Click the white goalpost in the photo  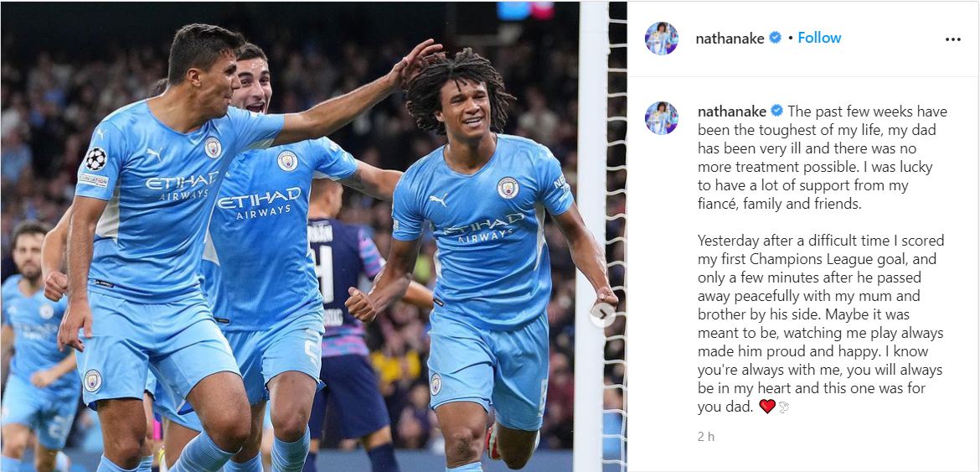click(591, 236)
